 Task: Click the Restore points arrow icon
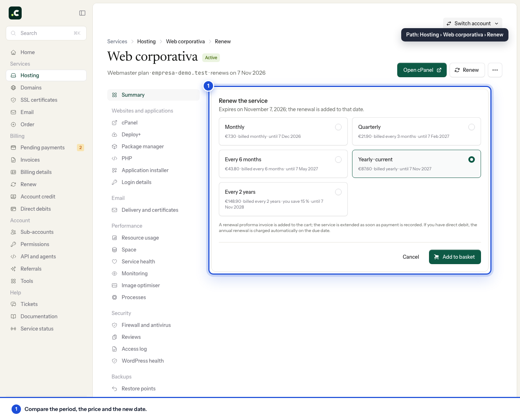coord(114,389)
